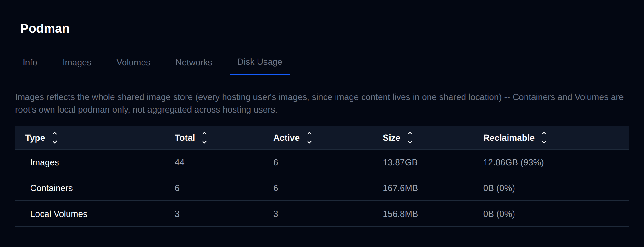644x247 pixels.
Task: Click Local Volumes reclaimable 0B (0%)
Action: [499, 214]
